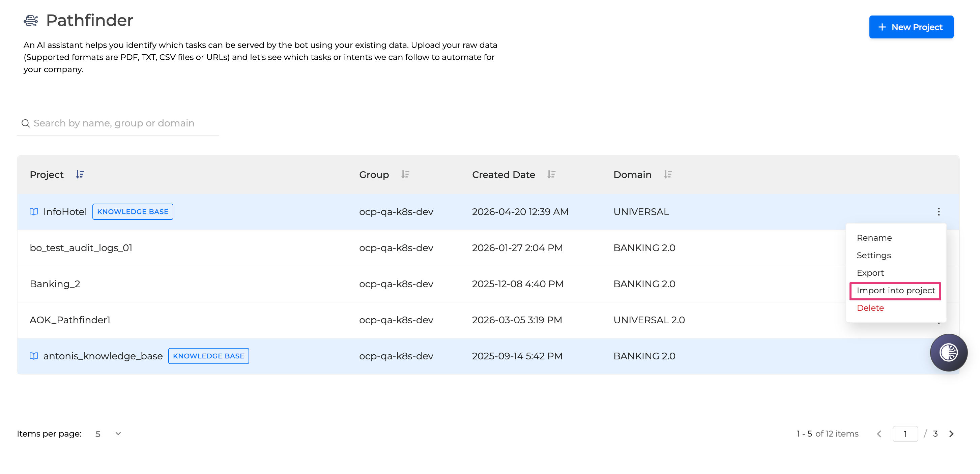Click BANKING 2.0 in antonis_knowledge_base row

coord(644,356)
